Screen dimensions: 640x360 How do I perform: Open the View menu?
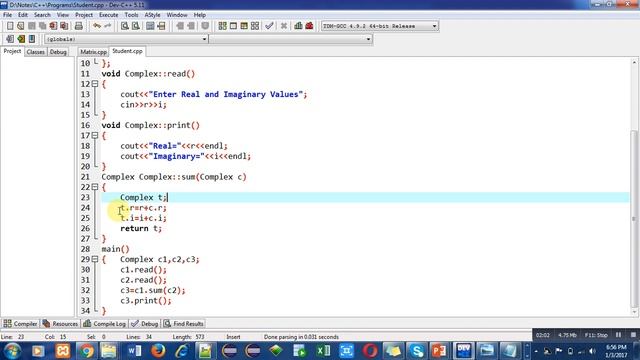62,15
